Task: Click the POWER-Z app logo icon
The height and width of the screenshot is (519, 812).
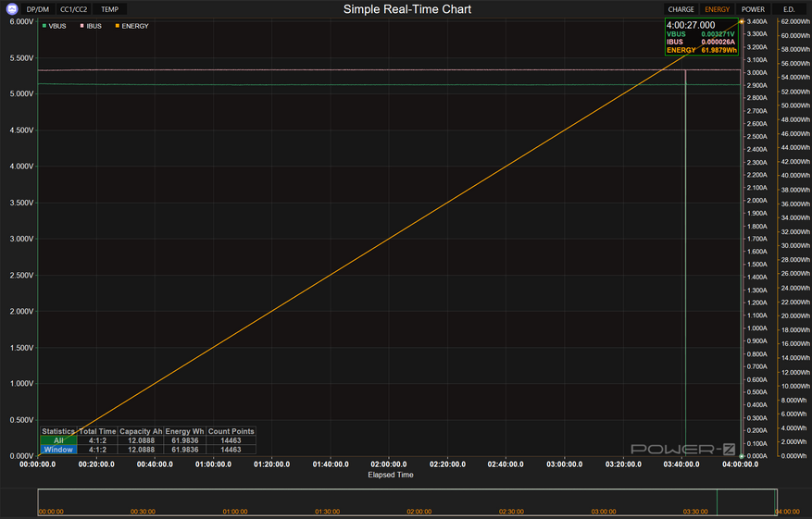Action: (x=10, y=9)
